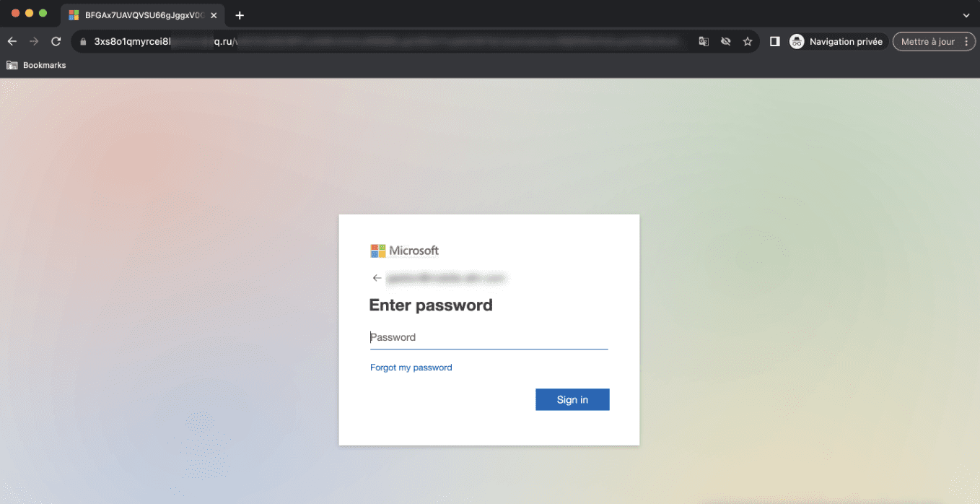Open the side panel icon
980x504 pixels.
click(774, 42)
